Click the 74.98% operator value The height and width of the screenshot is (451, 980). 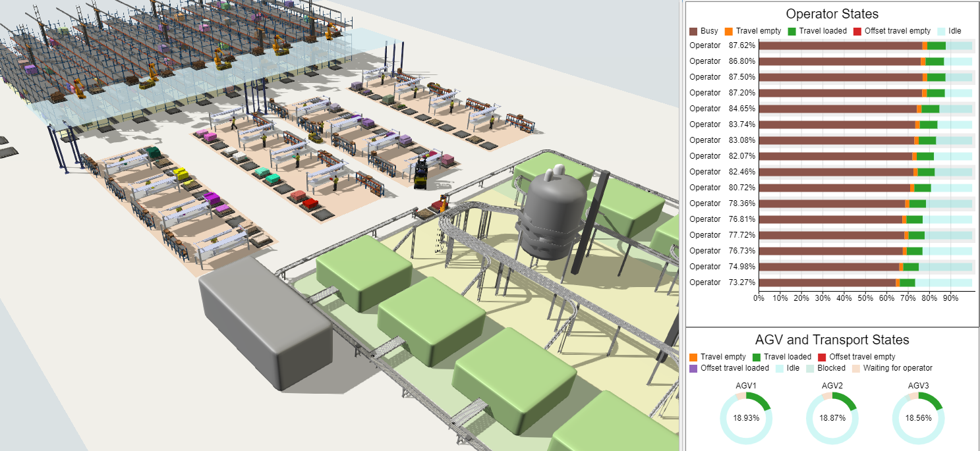pyautogui.click(x=742, y=267)
